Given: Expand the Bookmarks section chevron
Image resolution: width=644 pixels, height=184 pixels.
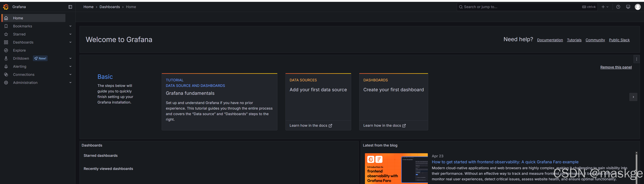Looking at the screenshot, I should click(70, 26).
